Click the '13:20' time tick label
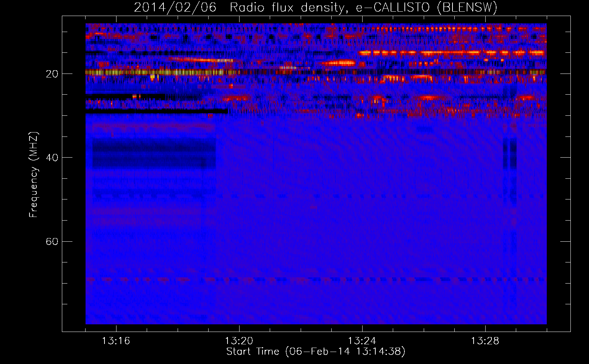The image size is (589, 364). point(239,341)
